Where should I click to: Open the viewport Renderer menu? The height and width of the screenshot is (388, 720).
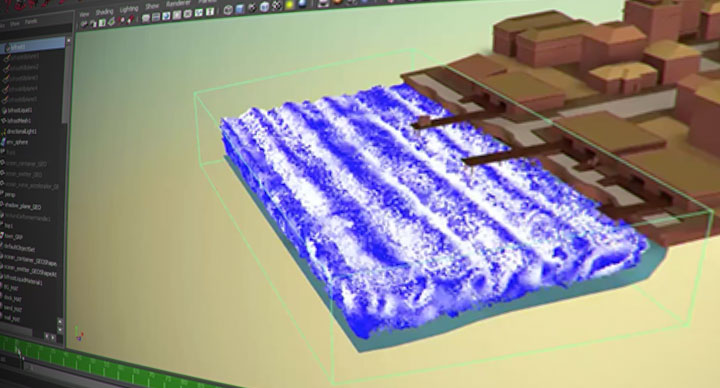178,3
